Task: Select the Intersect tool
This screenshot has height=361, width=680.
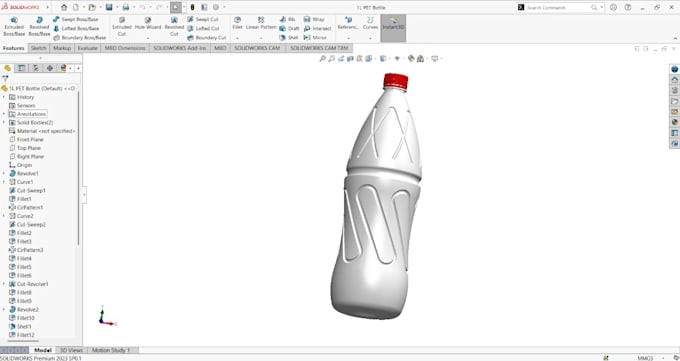Action: pos(317,29)
